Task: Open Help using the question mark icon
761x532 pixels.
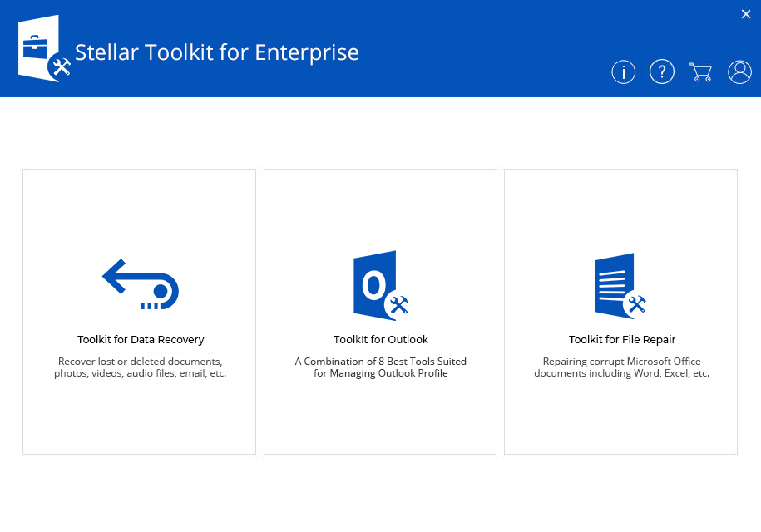Action: [661, 71]
